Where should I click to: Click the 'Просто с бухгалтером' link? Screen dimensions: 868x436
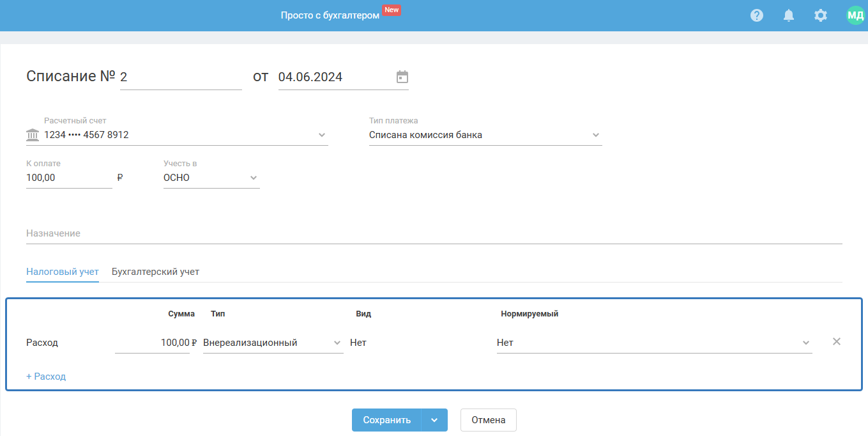coord(330,15)
